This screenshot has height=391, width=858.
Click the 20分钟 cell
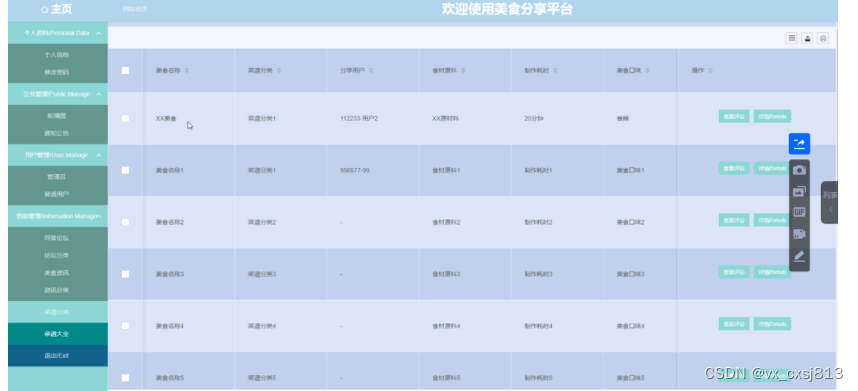[534, 119]
